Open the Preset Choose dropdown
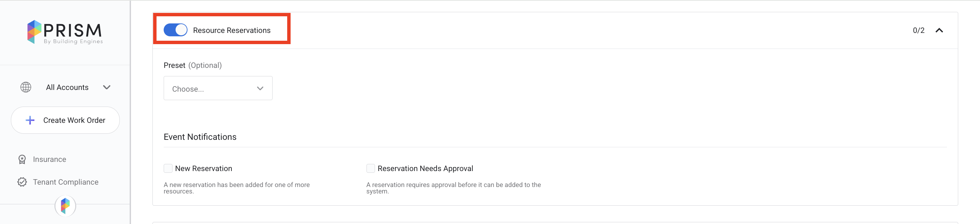 pos(218,89)
